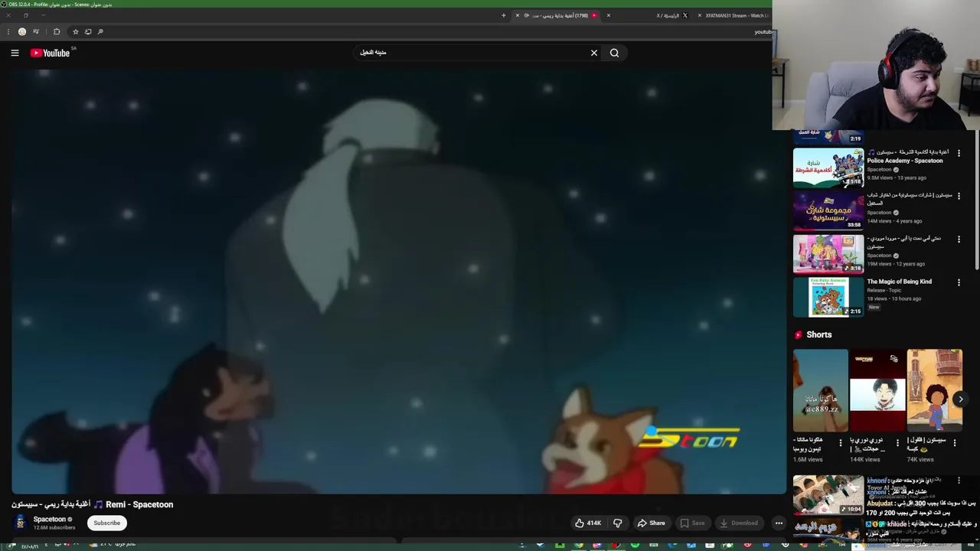
Task: Open options for the 33:58 compilation video
Action: pos(959,196)
